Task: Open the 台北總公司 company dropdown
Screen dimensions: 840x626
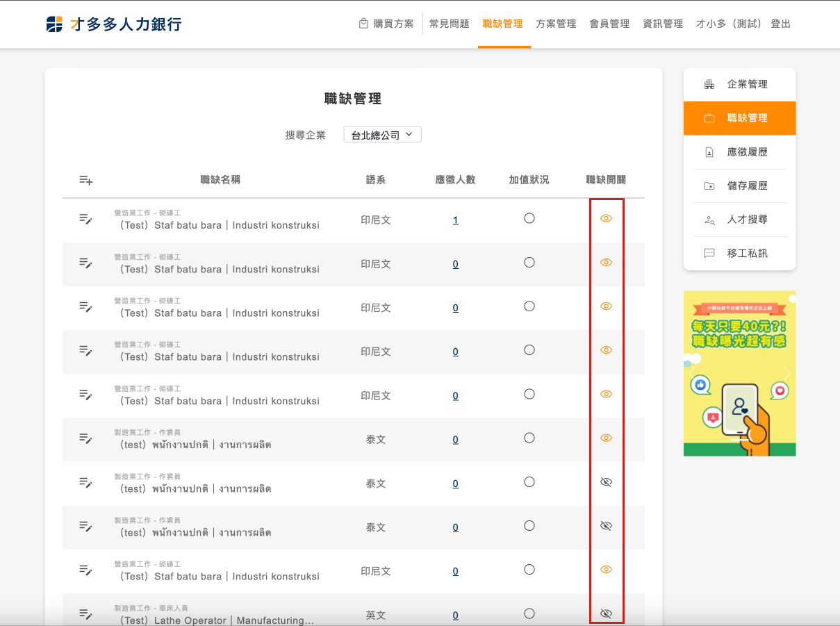Action: [x=382, y=135]
